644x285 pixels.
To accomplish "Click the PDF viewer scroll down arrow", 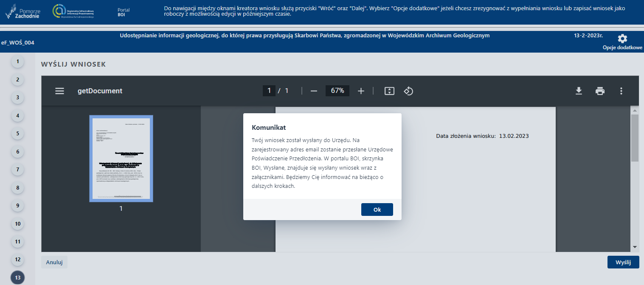I will (635, 247).
